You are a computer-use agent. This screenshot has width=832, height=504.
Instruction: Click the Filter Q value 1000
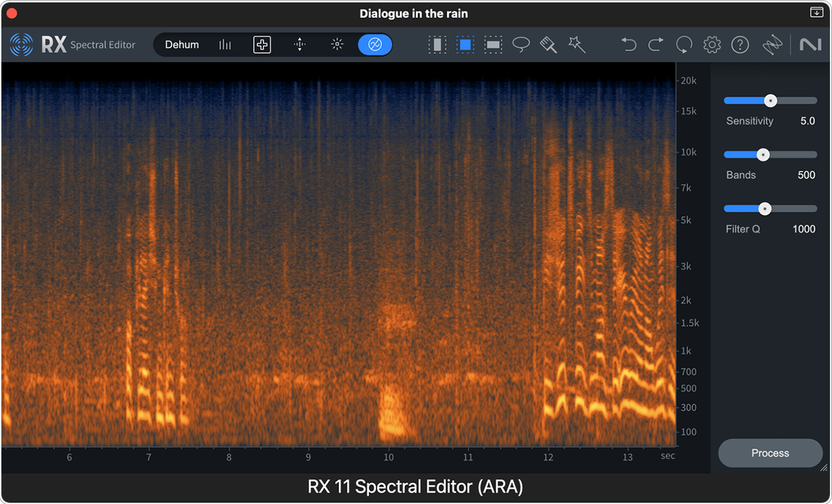(804, 229)
